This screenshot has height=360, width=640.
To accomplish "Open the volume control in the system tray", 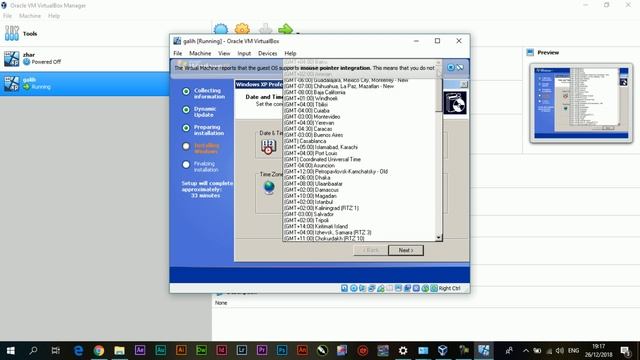I will pyautogui.click(x=560, y=351).
